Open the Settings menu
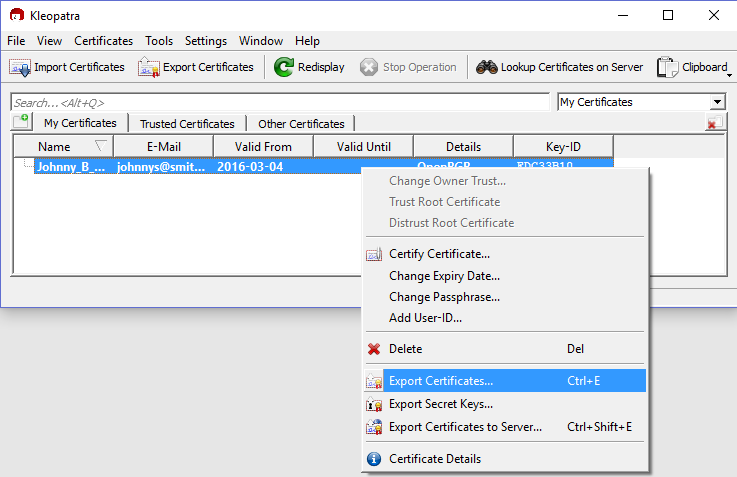Image resolution: width=737 pixels, height=477 pixels. (206, 41)
